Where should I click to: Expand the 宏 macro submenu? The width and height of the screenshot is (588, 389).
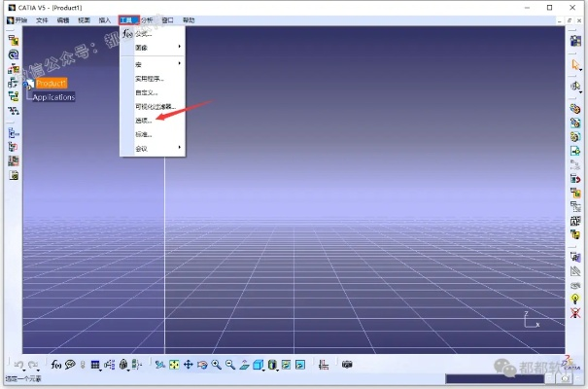[139, 64]
